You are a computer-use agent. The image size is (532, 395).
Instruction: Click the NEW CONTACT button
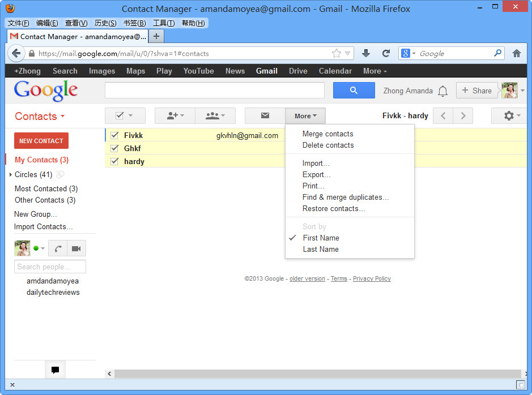[x=41, y=140]
